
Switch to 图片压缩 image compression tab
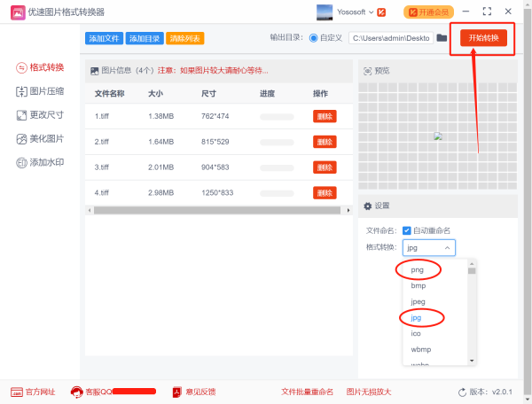tap(40, 91)
